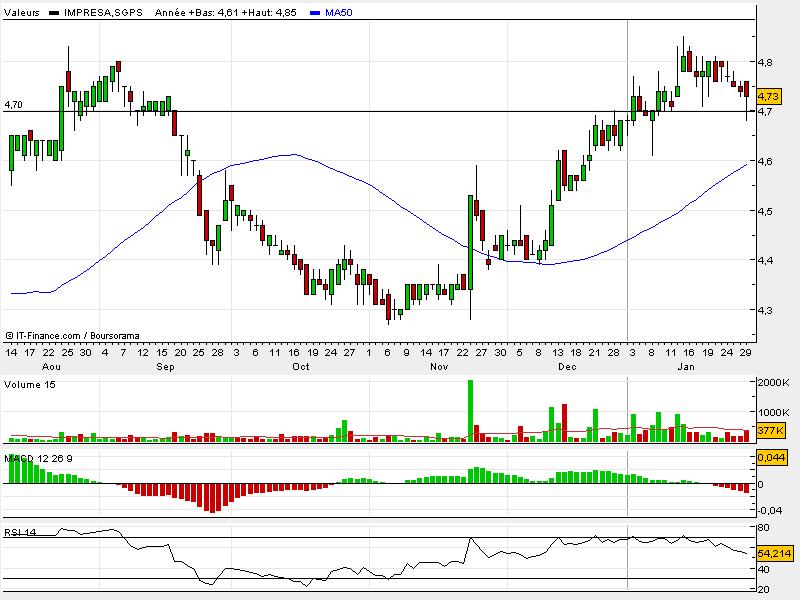Click the 4,70 horizontal line label
The image size is (800, 600).
click(x=13, y=105)
